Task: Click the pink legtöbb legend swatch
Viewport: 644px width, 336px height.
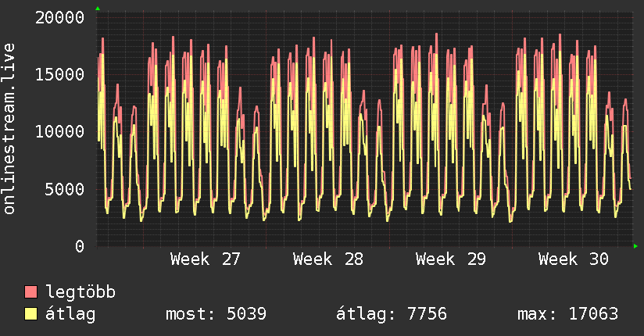Action: click(x=30, y=291)
